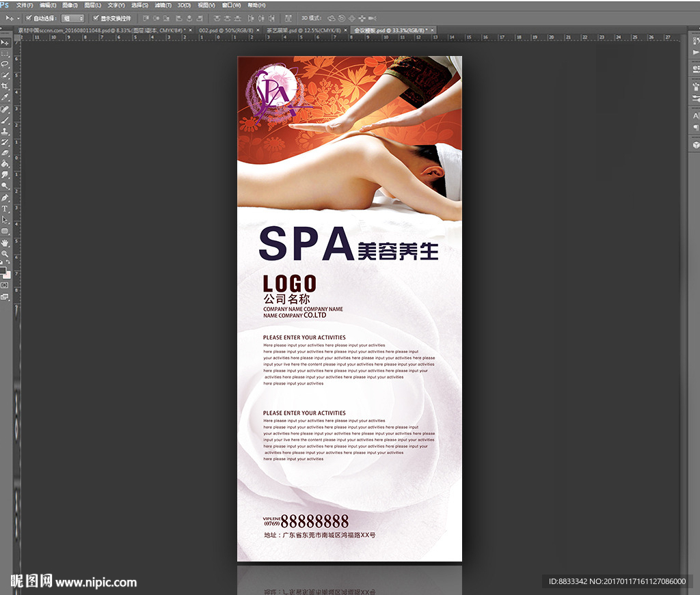Click the 3D rotate mode icon
The image size is (700, 595).
coord(332,18)
